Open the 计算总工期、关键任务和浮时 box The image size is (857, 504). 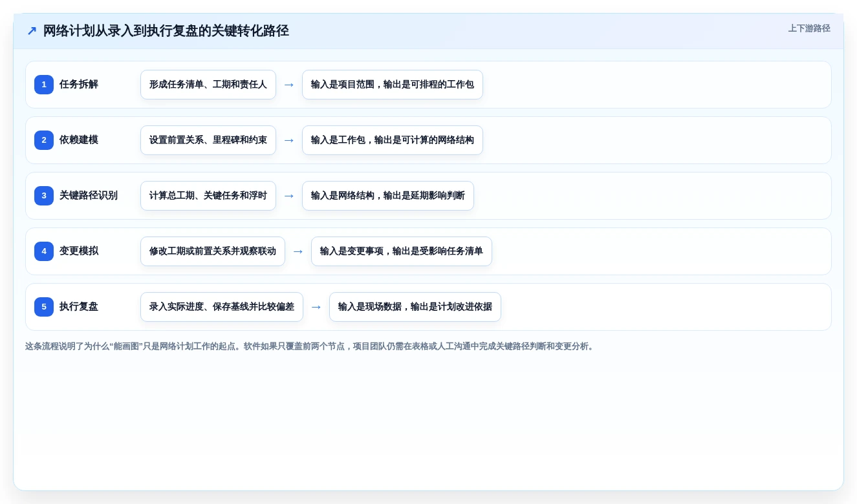click(208, 196)
